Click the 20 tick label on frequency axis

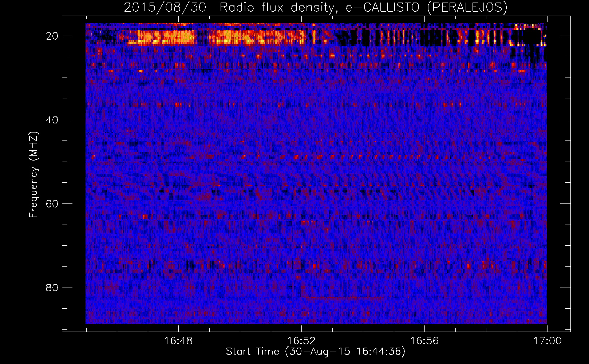click(x=52, y=36)
